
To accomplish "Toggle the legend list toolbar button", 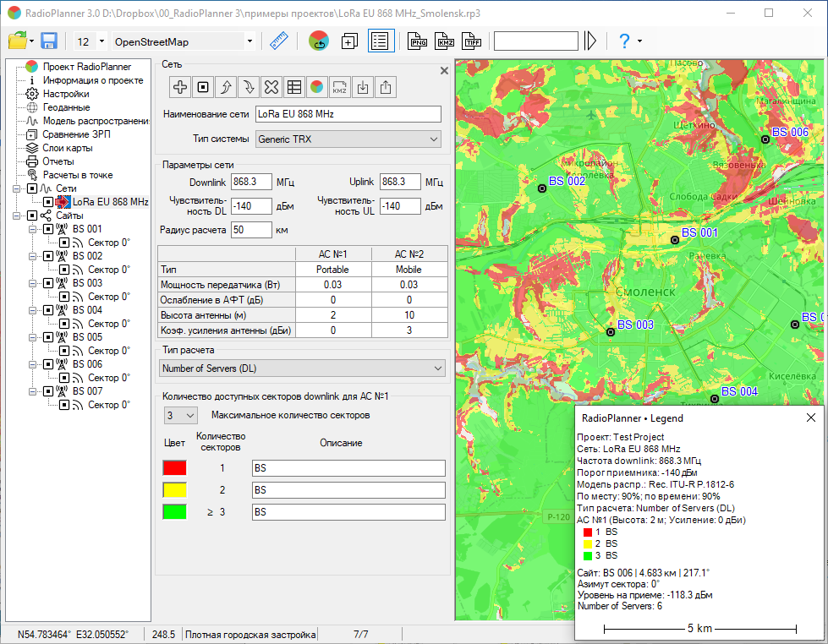I will [381, 41].
